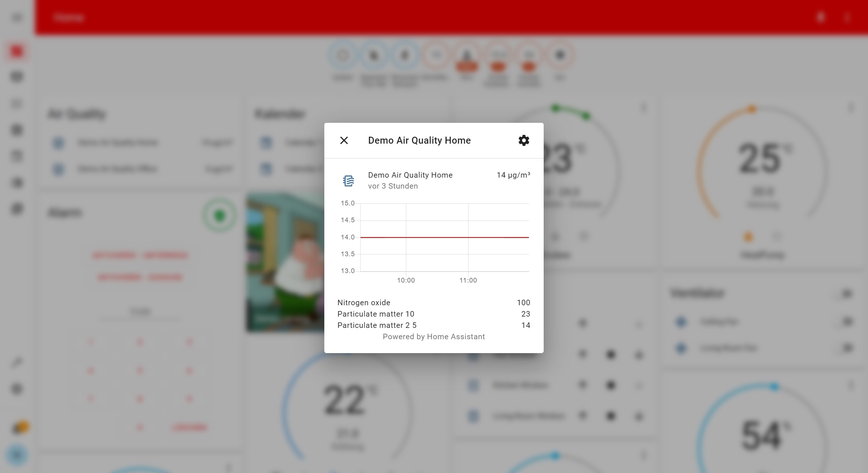Click the 11:00 chart time label
Viewport: 868px width, 473px height.
click(468, 280)
